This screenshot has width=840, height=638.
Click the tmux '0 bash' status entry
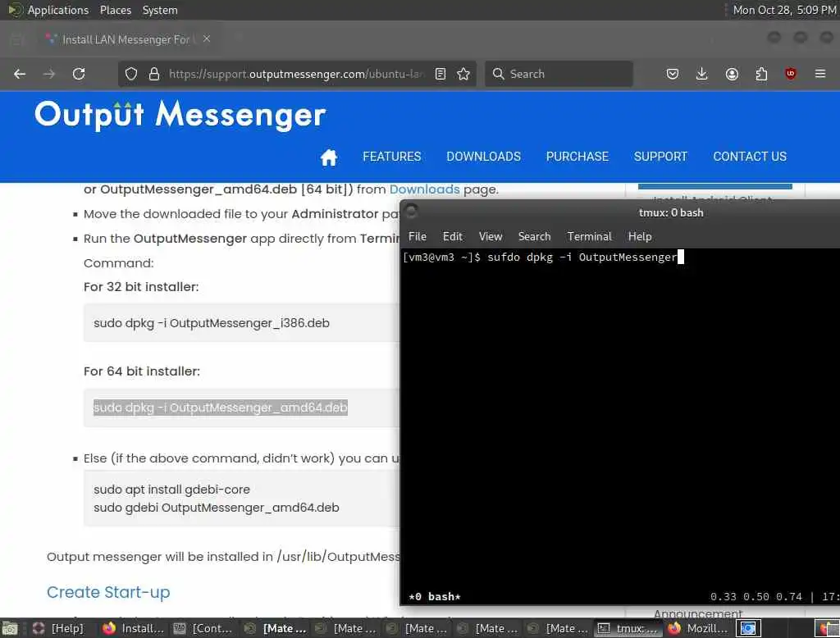(435, 597)
